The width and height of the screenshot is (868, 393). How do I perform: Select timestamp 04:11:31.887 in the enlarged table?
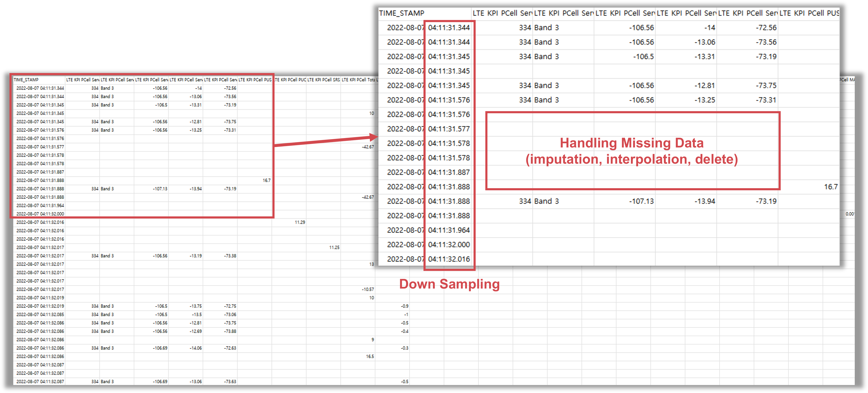tap(449, 172)
